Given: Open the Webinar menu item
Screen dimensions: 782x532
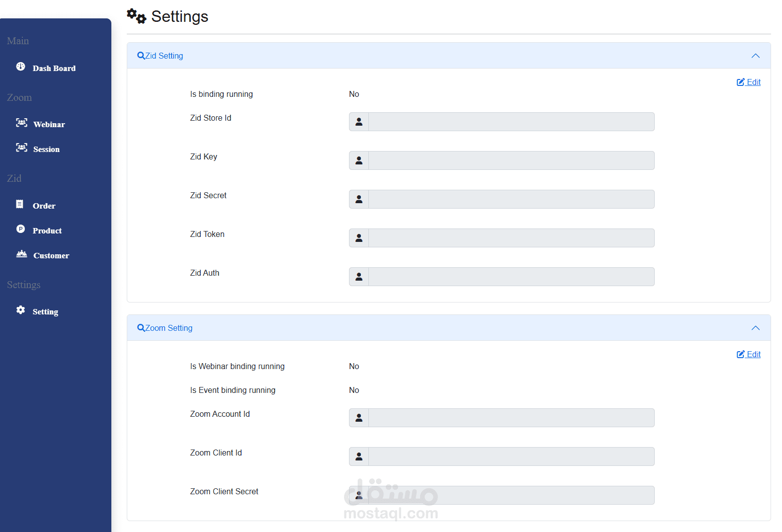Looking at the screenshot, I should (x=49, y=124).
